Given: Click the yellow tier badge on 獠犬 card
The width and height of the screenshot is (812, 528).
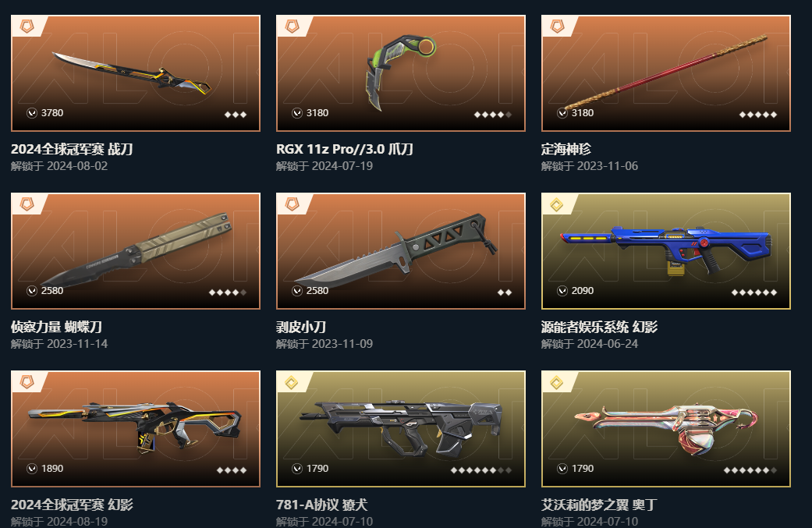Looking at the screenshot, I should [292, 382].
